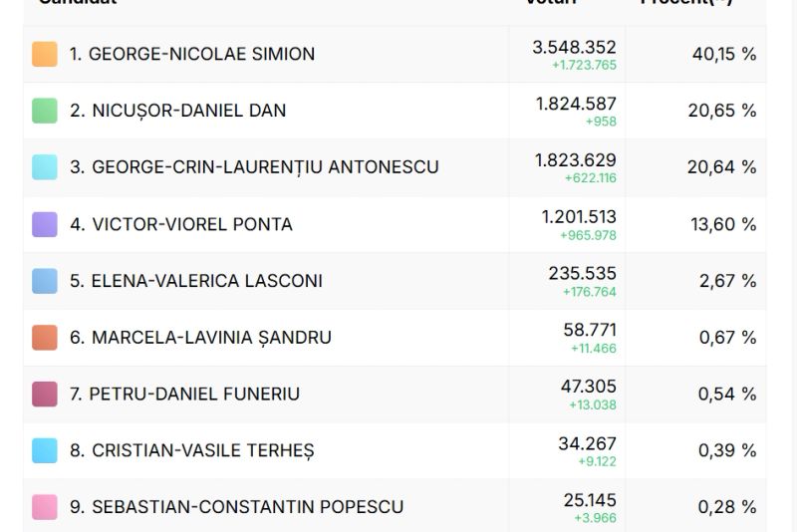Click the orange swatch beside George-Nicolae Simion
Screen dimensions: 797x532
pos(45,54)
